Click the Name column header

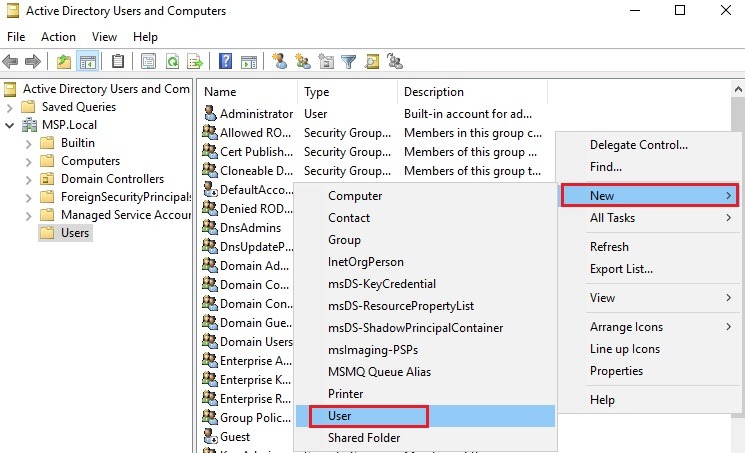click(x=220, y=92)
